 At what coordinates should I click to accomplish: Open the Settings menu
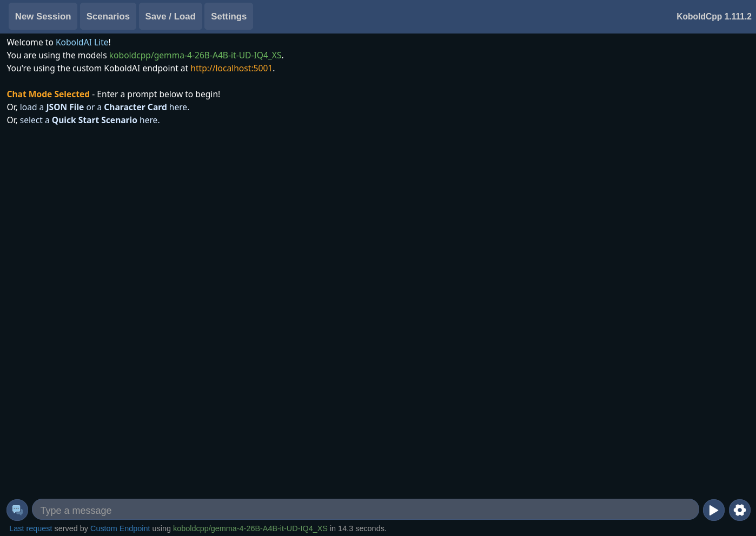coord(229,16)
